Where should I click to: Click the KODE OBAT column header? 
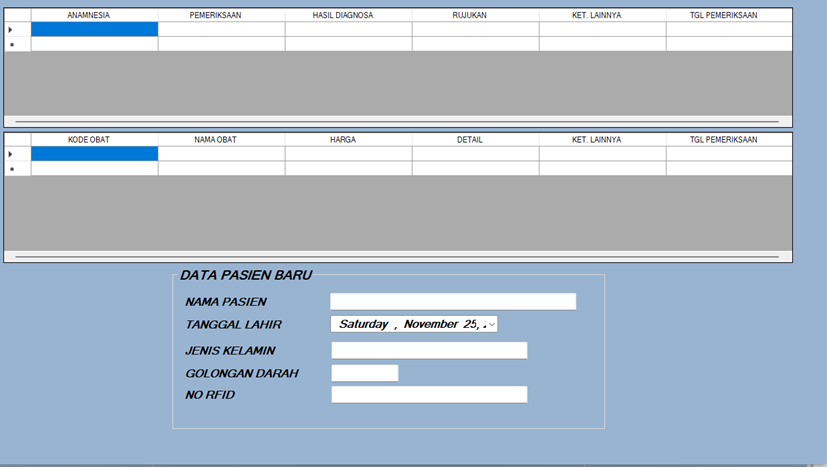pyautogui.click(x=94, y=140)
